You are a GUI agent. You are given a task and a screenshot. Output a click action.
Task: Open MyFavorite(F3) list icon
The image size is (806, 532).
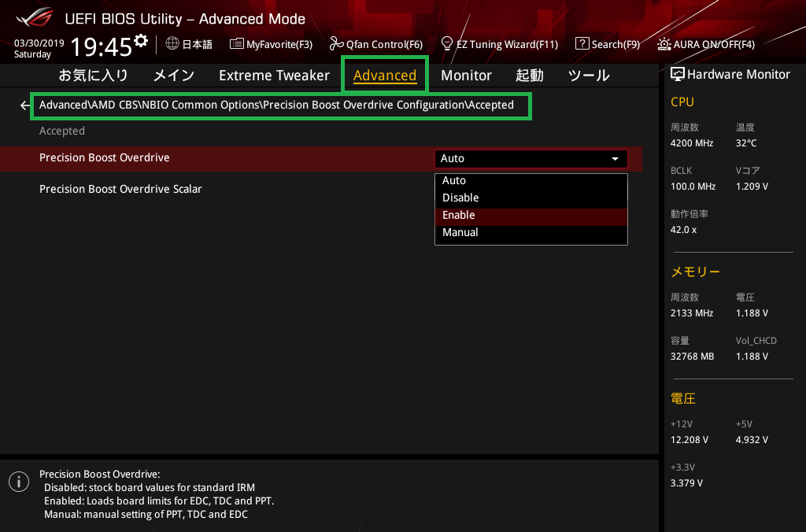point(236,44)
